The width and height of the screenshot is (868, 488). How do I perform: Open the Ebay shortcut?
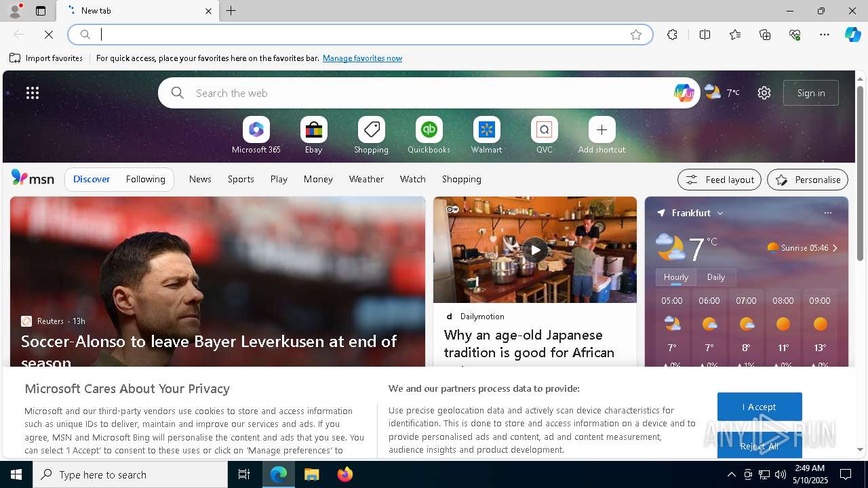click(313, 135)
